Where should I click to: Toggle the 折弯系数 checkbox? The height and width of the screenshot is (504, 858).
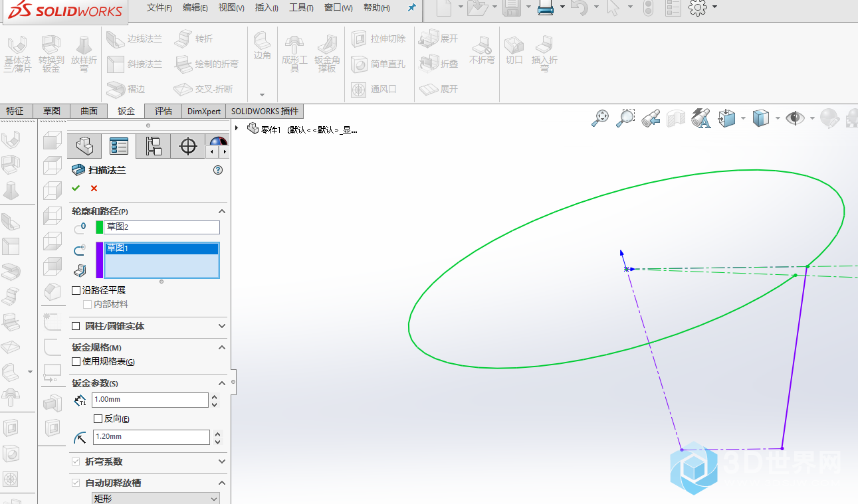click(76, 462)
